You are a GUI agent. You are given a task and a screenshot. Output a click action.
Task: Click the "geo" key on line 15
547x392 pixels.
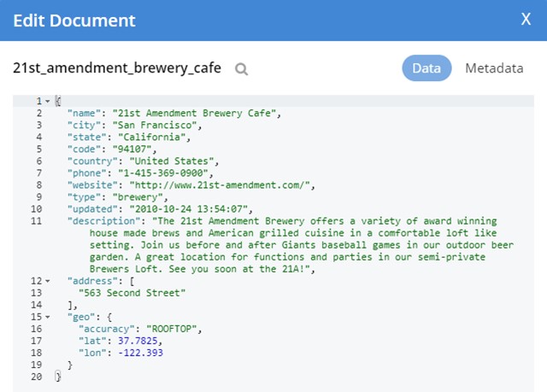pyautogui.click(x=81, y=317)
